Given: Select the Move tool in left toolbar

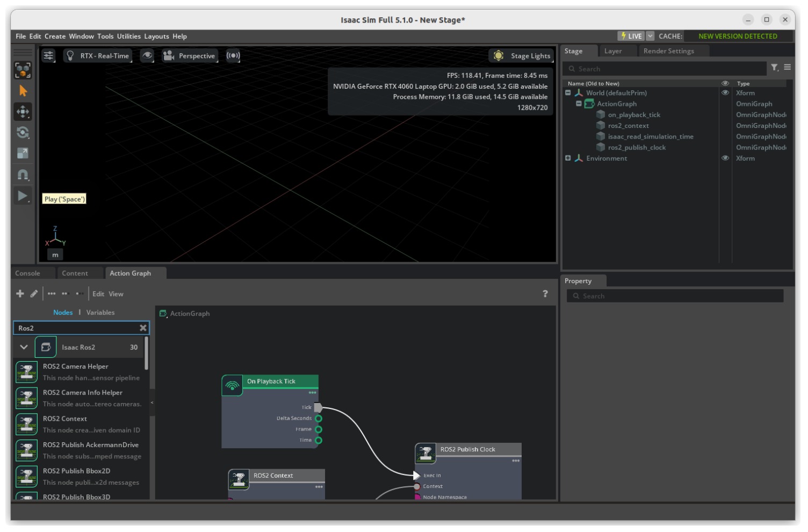Looking at the screenshot, I should [x=23, y=112].
